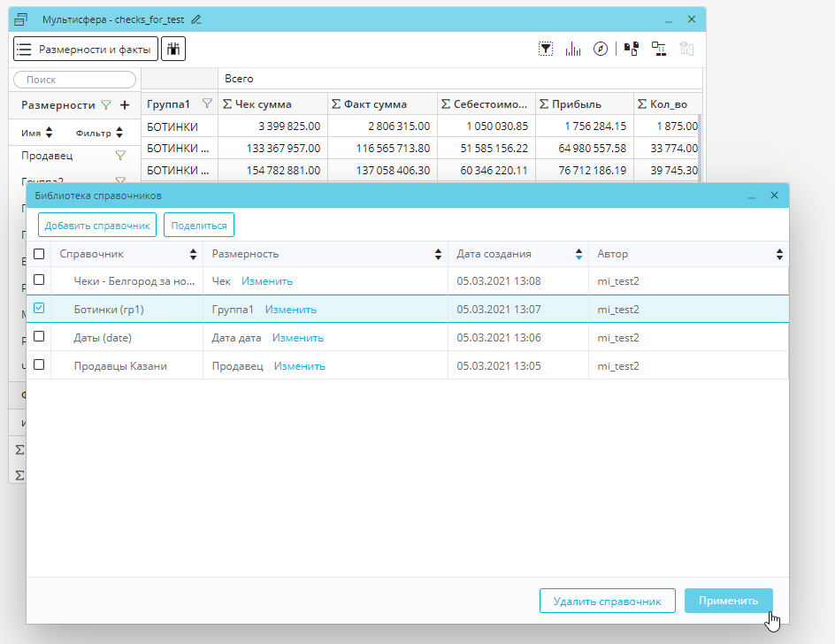835x644 pixels.
Task: Open the filter icon in top toolbar
Action: [547, 49]
